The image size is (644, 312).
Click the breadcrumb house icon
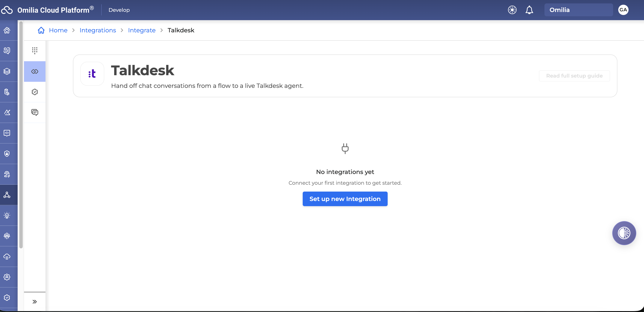click(x=41, y=30)
